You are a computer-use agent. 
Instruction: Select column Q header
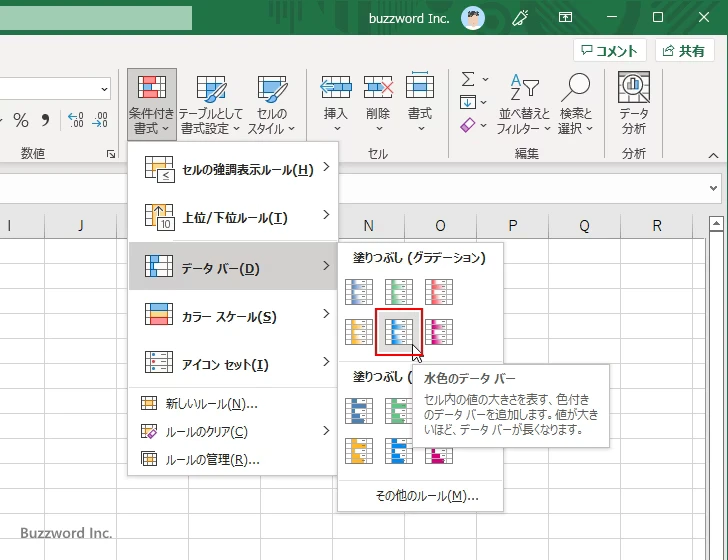point(585,226)
